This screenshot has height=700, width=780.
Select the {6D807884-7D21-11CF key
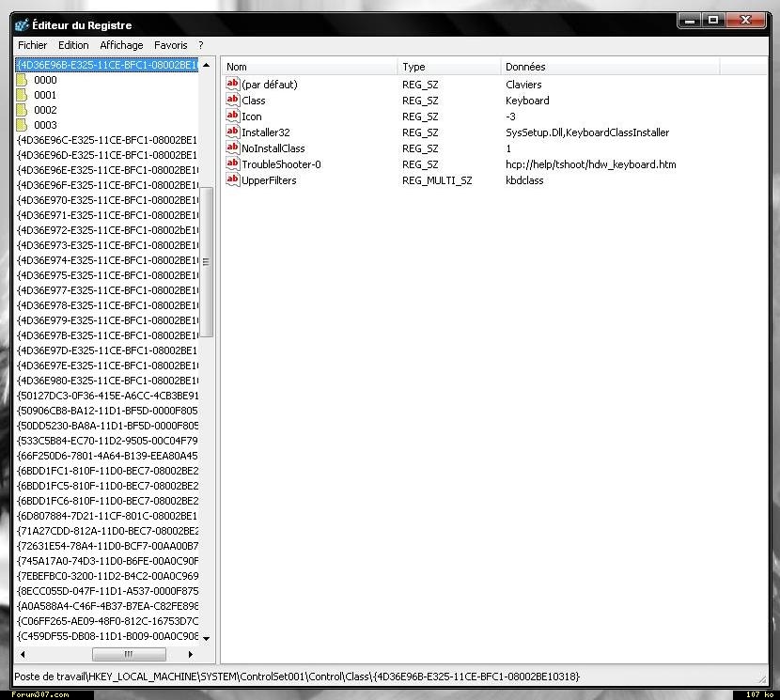click(107, 516)
